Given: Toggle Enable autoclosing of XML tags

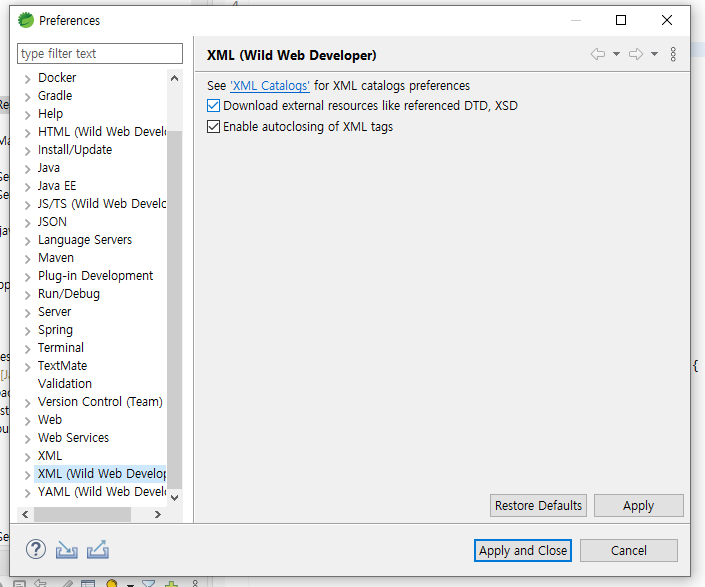Looking at the screenshot, I should (x=214, y=127).
